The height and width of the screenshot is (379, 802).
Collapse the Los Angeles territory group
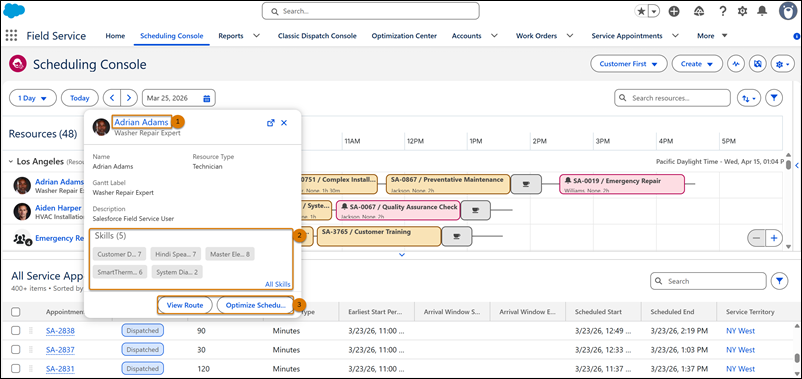[x=11, y=162]
